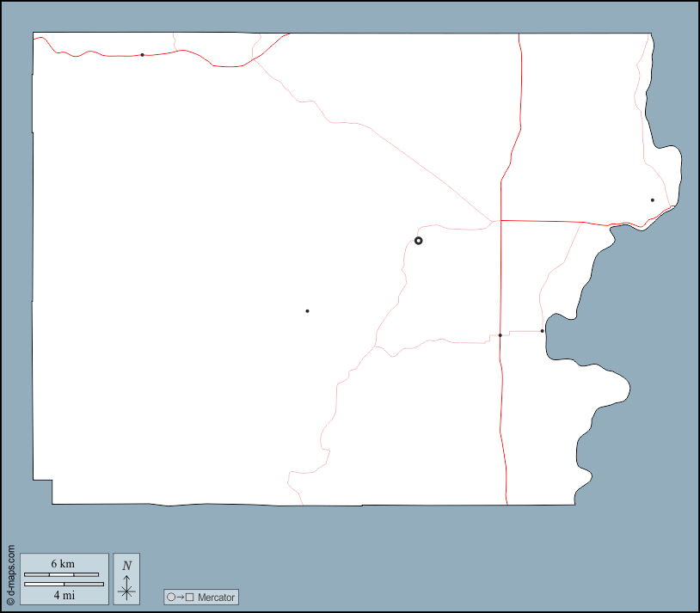Click the 4 mi scale label
The width and height of the screenshot is (700, 613).
click(63, 594)
